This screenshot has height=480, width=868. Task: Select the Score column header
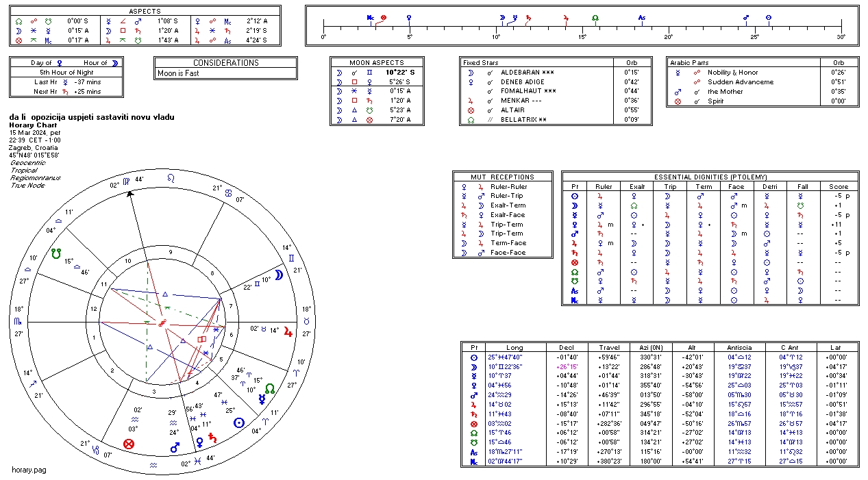(839, 186)
